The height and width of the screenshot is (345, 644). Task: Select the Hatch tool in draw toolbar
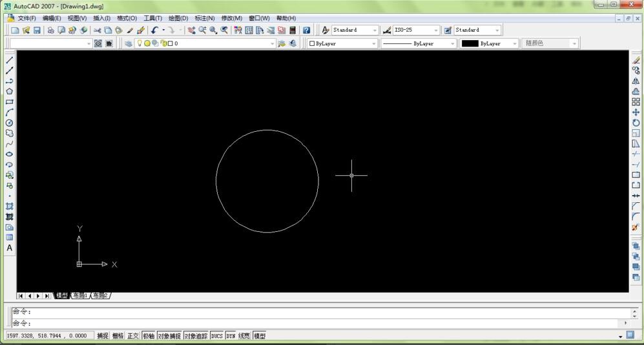(10, 206)
